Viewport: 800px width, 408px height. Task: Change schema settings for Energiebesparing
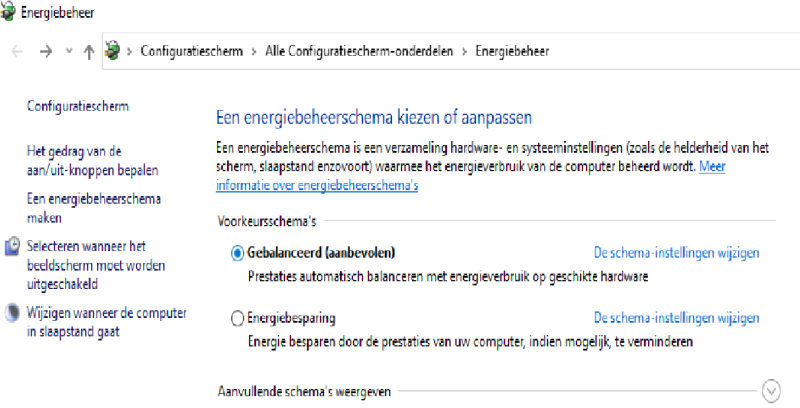tap(677, 319)
